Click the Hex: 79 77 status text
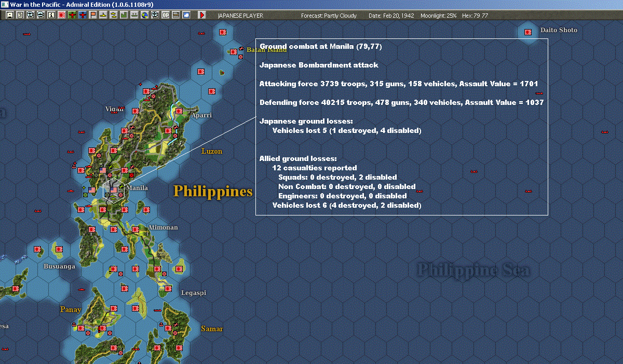The height and width of the screenshot is (364, 623). click(475, 16)
